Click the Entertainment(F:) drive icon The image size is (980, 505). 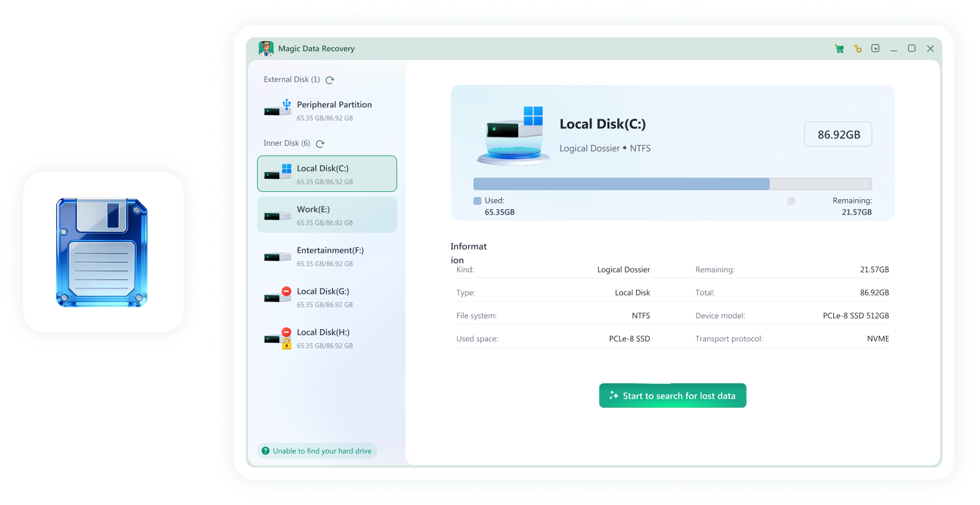[278, 257]
